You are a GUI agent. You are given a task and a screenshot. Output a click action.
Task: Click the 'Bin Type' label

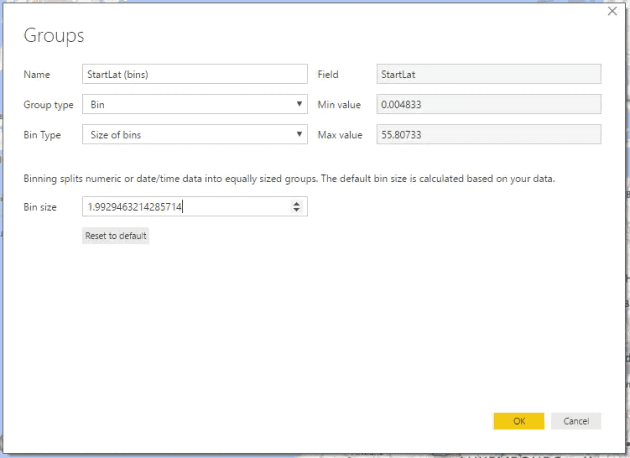42,135
